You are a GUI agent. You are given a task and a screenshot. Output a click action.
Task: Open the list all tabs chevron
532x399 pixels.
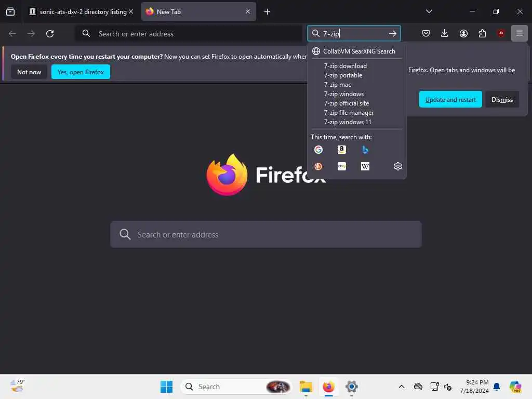pyautogui.click(x=429, y=11)
